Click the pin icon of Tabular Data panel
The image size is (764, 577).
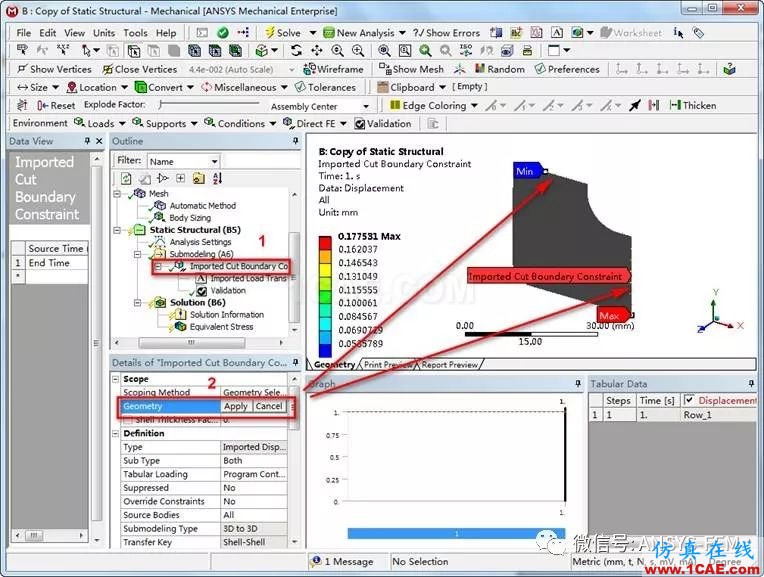click(x=751, y=384)
